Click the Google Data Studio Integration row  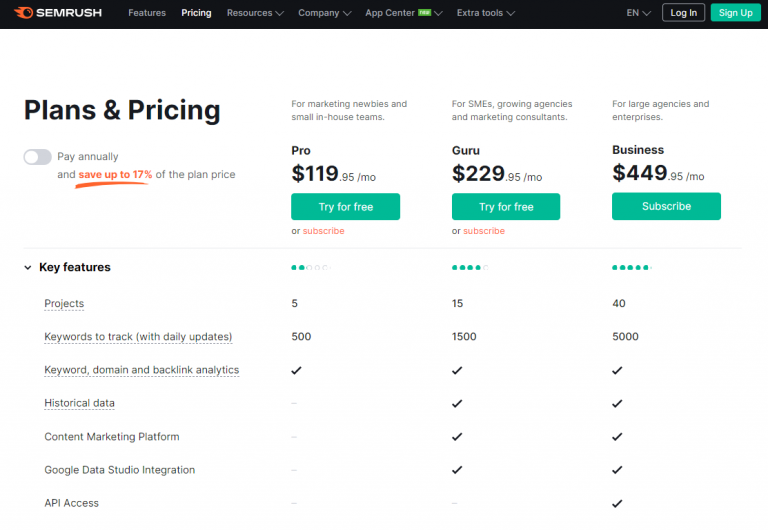pos(120,470)
